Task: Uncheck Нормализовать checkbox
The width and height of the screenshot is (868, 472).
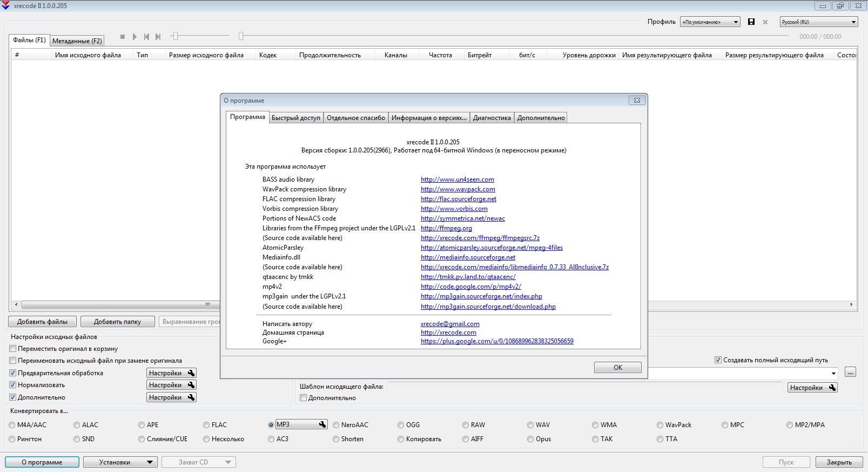Action: point(13,385)
